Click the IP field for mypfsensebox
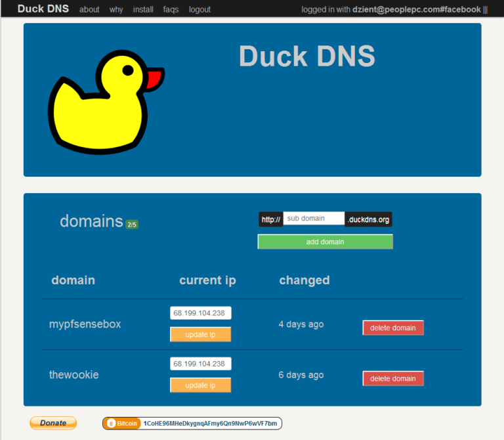 point(201,313)
